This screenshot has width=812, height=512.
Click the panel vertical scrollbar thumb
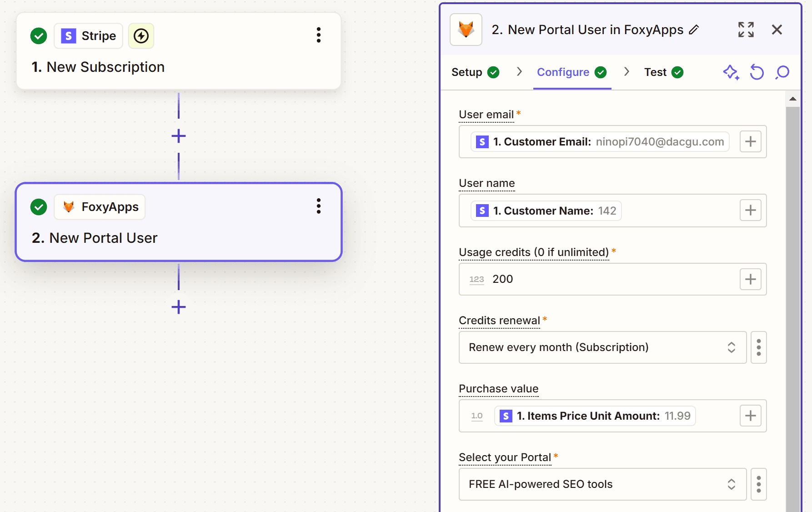click(x=792, y=309)
